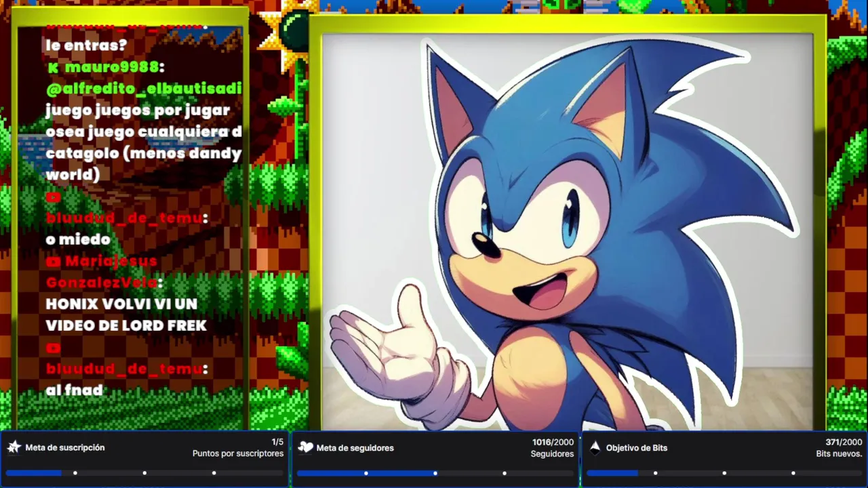Click the YouTube icon next to MariaJesus username
The height and width of the screenshot is (488, 868).
tap(54, 262)
